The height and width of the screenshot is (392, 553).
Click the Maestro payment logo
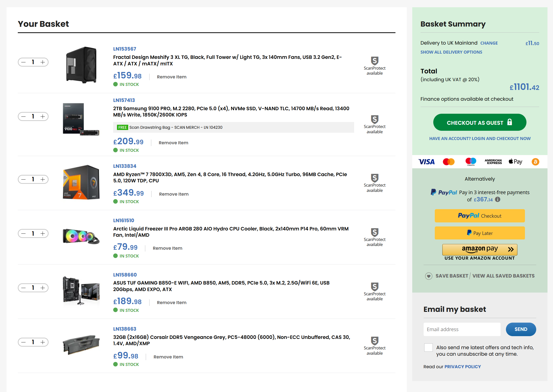[471, 162]
